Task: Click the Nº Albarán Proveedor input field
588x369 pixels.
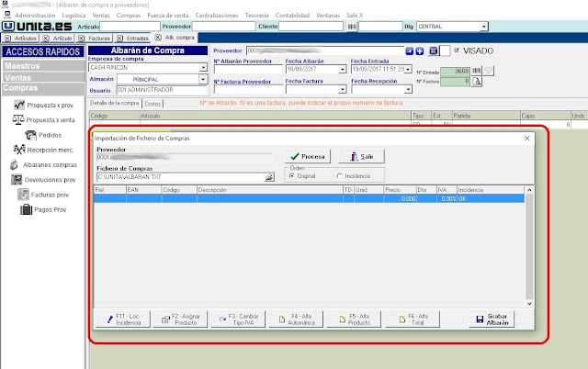Action: click(x=246, y=69)
